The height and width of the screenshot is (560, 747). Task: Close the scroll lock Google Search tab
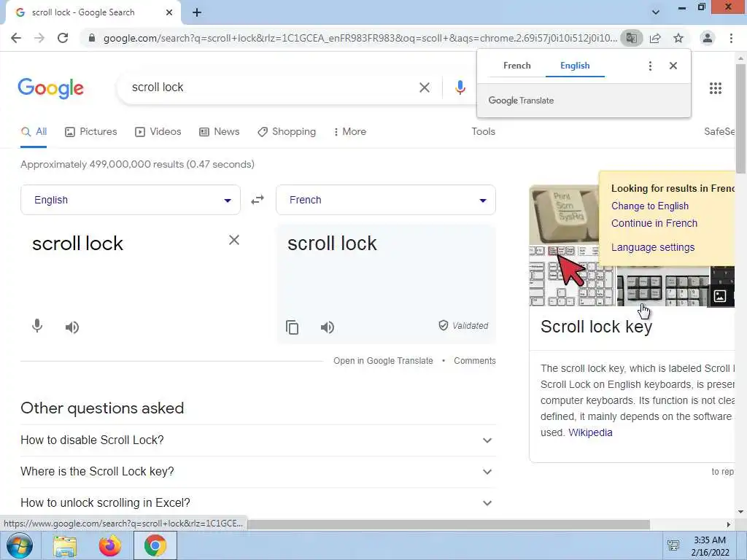(x=169, y=12)
